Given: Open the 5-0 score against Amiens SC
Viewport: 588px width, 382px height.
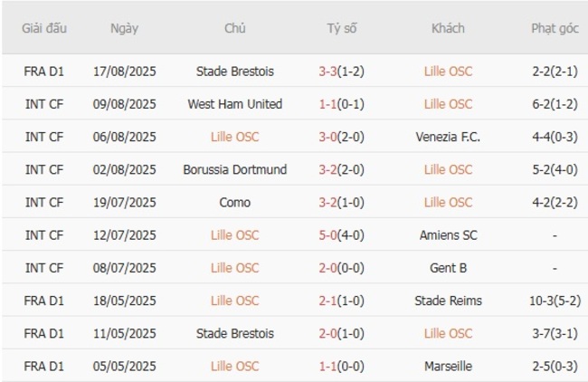Looking at the screenshot, I should coord(328,234).
